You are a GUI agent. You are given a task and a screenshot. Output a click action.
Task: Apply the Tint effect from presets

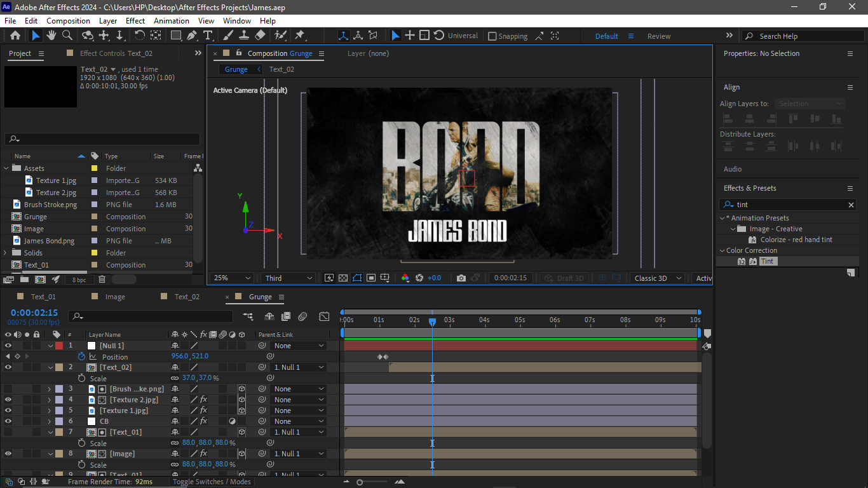click(x=768, y=261)
